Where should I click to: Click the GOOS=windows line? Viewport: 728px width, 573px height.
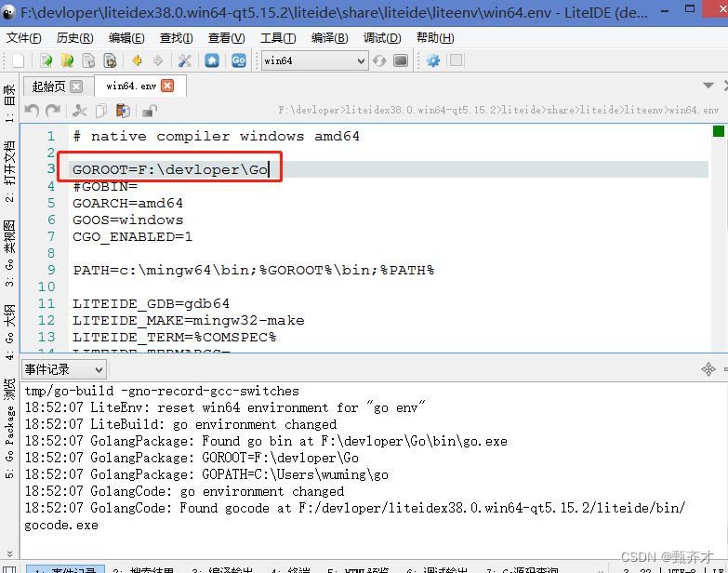point(127,220)
